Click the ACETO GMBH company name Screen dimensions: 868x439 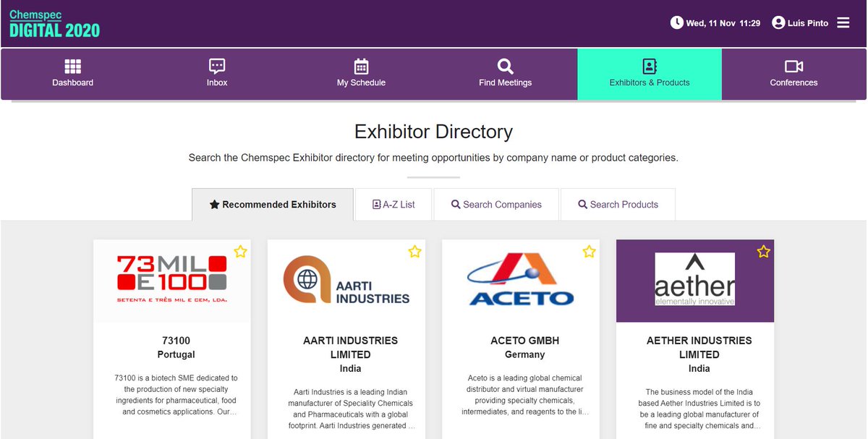coord(525,341)
